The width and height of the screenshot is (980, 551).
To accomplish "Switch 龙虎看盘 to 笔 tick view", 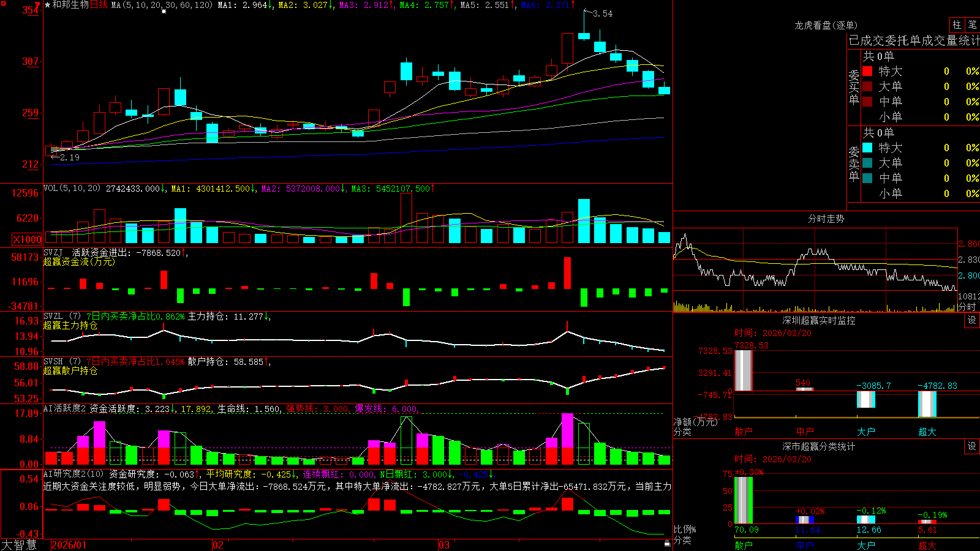I will [x=973, y=25].
